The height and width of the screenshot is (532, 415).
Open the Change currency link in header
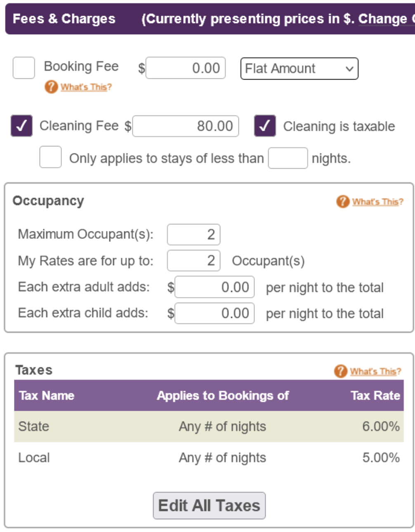tap(386, 19)
